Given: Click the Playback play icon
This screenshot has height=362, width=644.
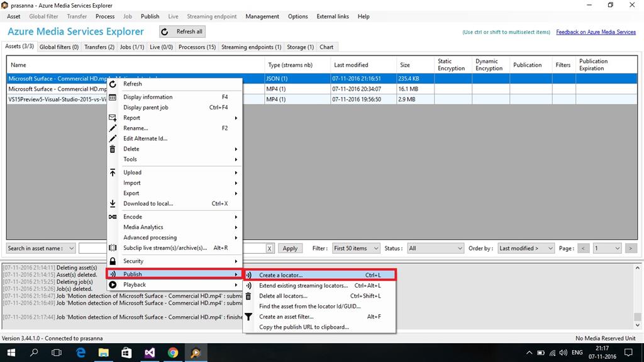Looking at the screenshot, I should coord(113,285).
